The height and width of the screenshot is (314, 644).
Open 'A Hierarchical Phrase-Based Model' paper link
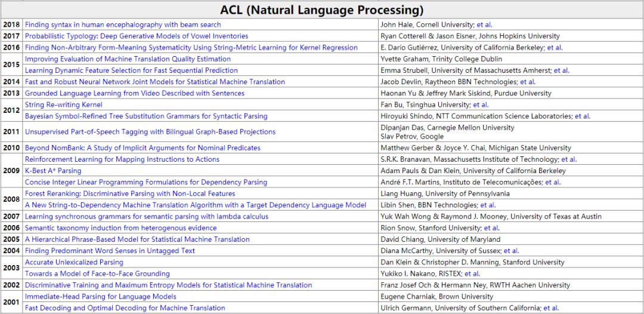click(137, 239)
